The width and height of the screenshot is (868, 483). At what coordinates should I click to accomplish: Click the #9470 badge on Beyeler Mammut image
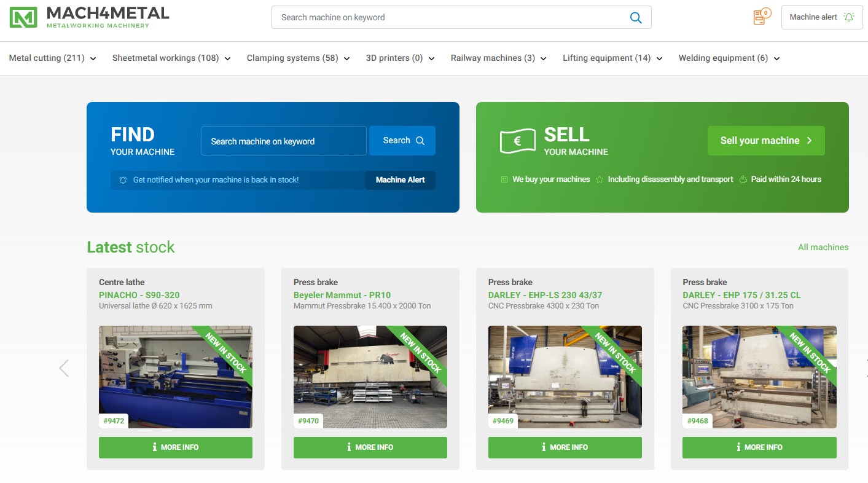coord(308,421)
